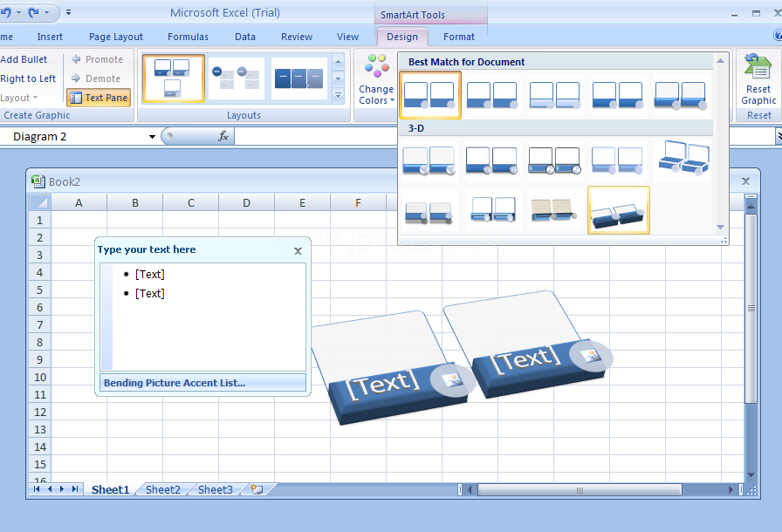
Task: Select the Review tab
Action: click(x=297, y=37)
